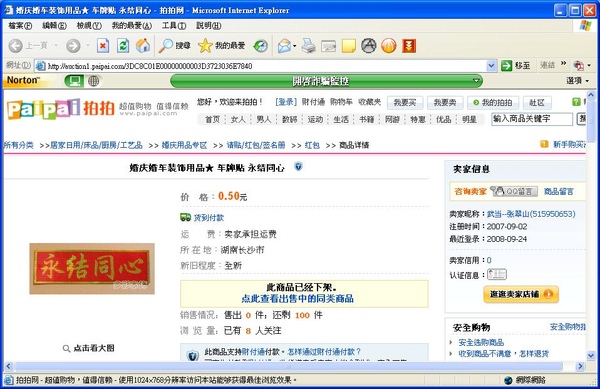Click the 逛逛卖家店铺 orange button

click(x=521, y=294)
